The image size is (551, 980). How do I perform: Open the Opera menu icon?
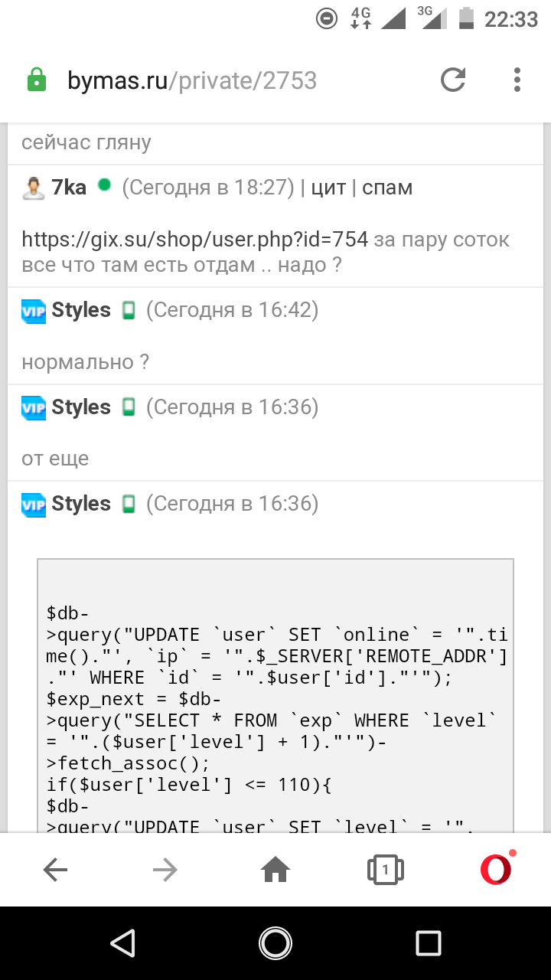click(496, 869)
